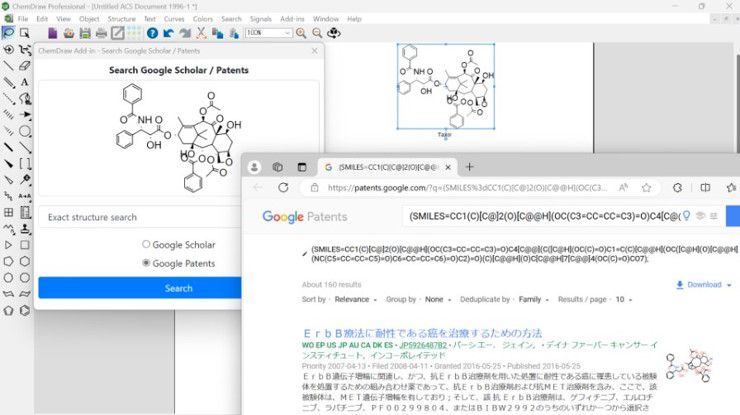Click the Cut scissors icon

point(201,33)
